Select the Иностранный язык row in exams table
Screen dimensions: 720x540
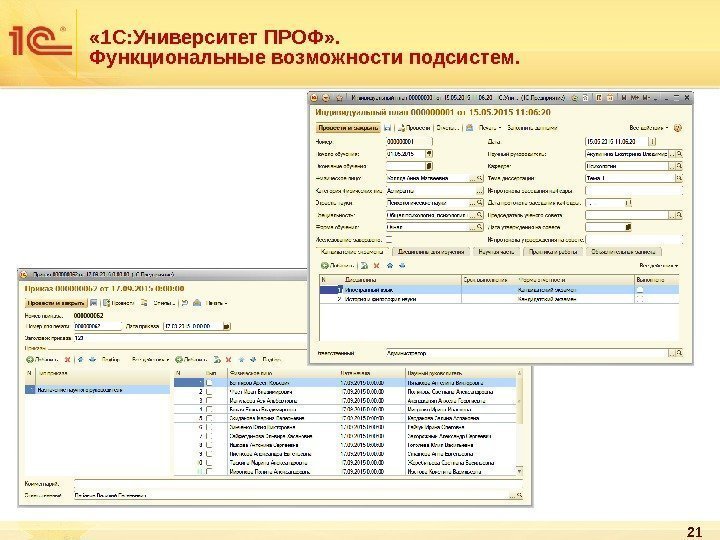point(499,290)
